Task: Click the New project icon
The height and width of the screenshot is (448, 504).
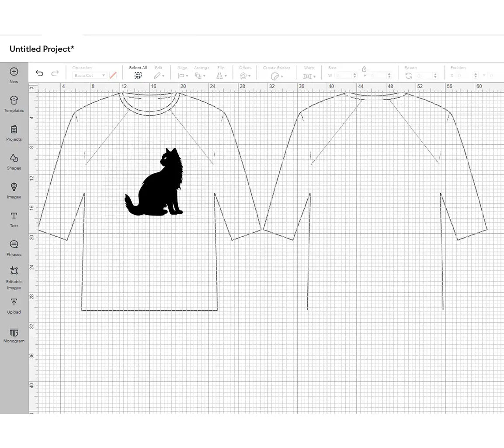Action: coord(14,72)
